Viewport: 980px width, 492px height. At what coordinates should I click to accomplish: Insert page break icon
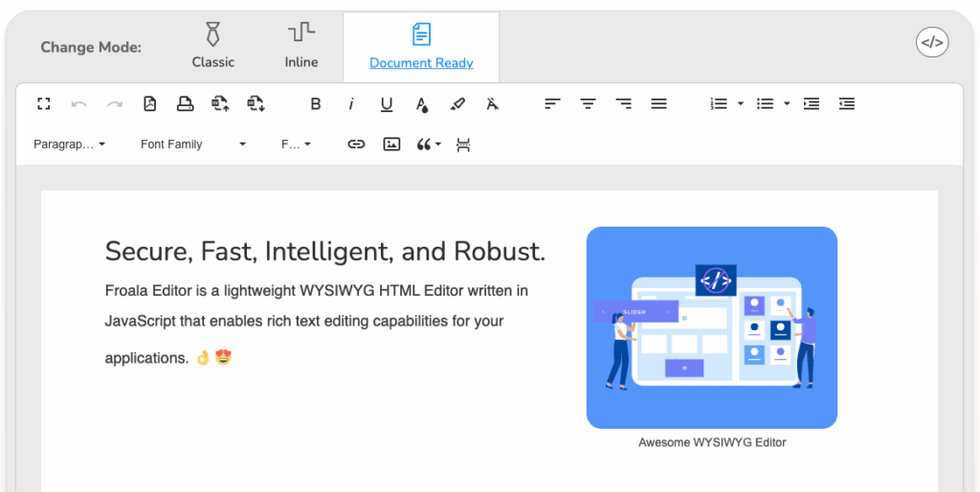463,145
